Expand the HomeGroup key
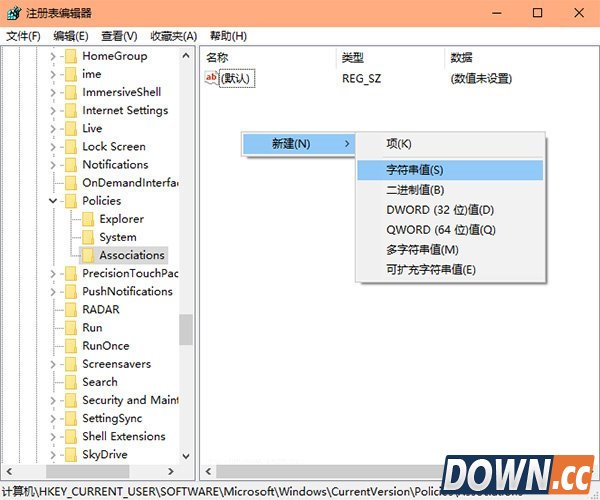600x500 pixels. [x=53, y=57]
